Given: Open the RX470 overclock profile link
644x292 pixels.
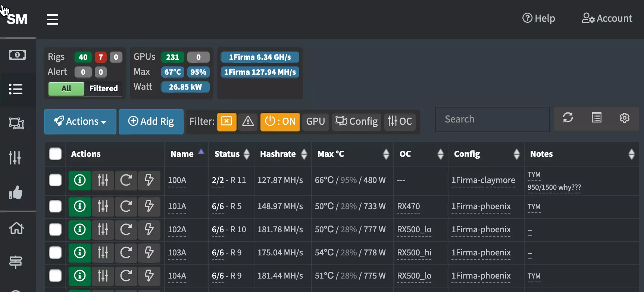Looking at the screenshot, I should [x=409, y=206].
